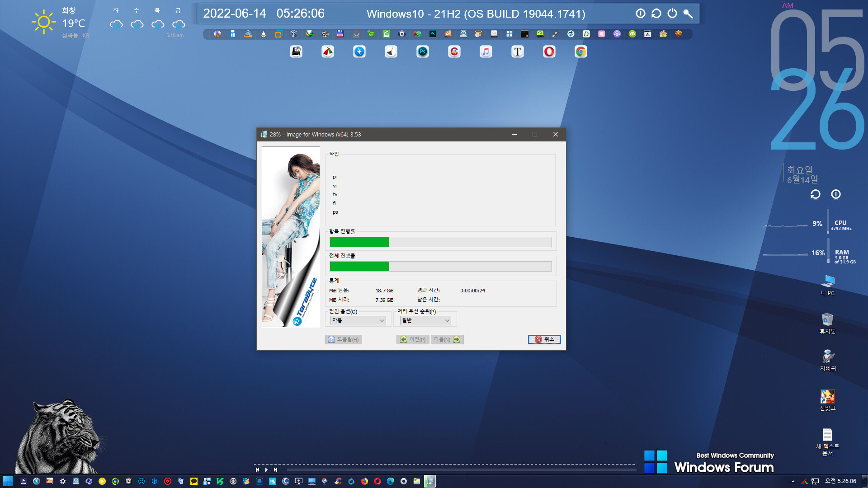868x488 pixels.
Task: Open the Music app dock icon
Action: point(486,52)
